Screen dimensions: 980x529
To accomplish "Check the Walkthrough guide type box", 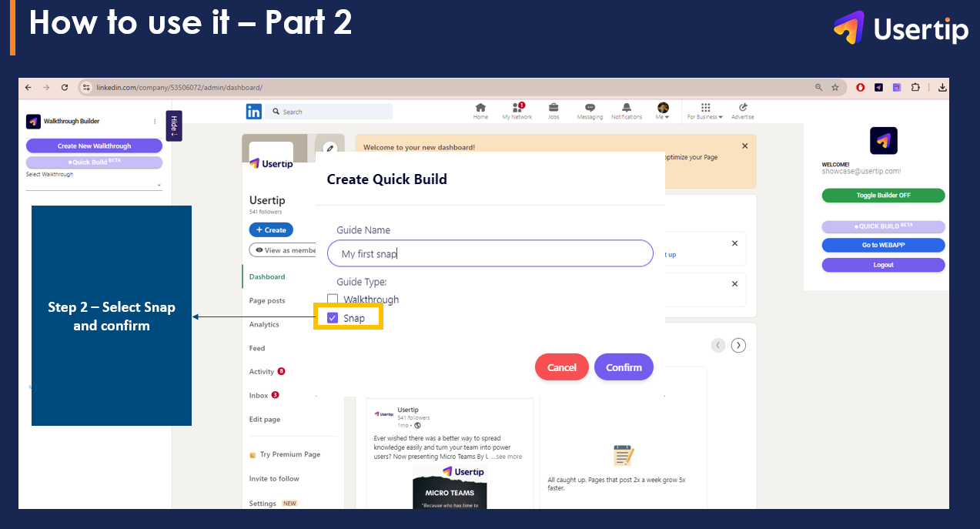I will [x=333, y=300].
